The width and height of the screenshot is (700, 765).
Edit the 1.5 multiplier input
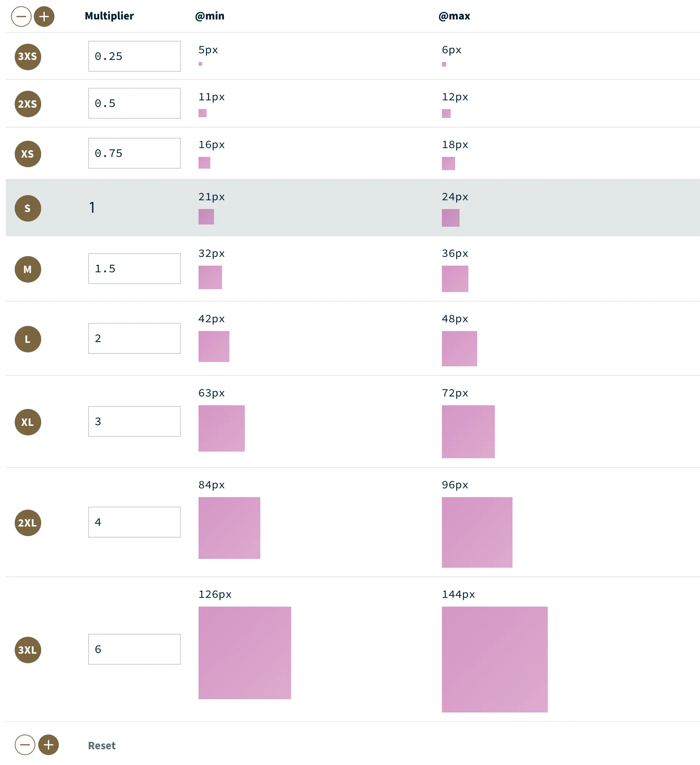click(135, 269)
